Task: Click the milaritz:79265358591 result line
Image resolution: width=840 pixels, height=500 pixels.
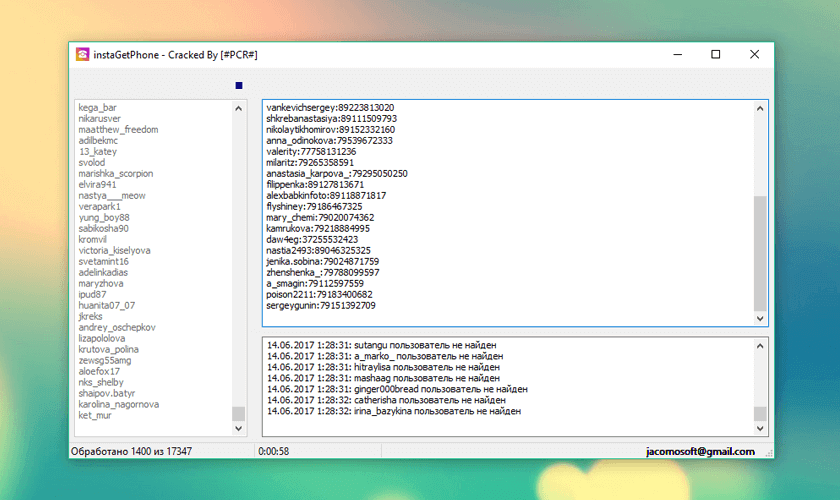Action: 310,162
